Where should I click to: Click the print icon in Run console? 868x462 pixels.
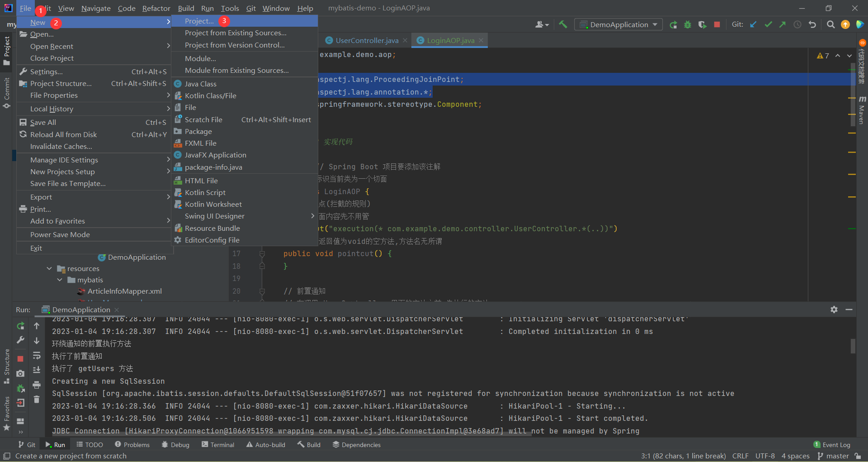(x=37, y=385)
